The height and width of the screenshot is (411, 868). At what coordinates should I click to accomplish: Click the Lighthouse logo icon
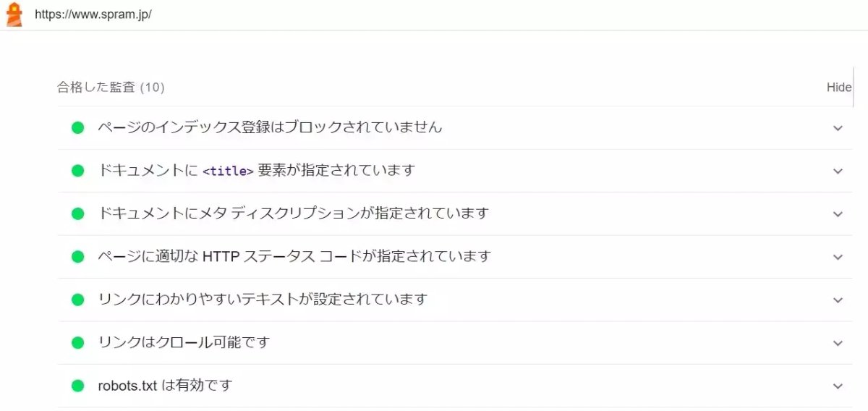click(x=14, y=14)
